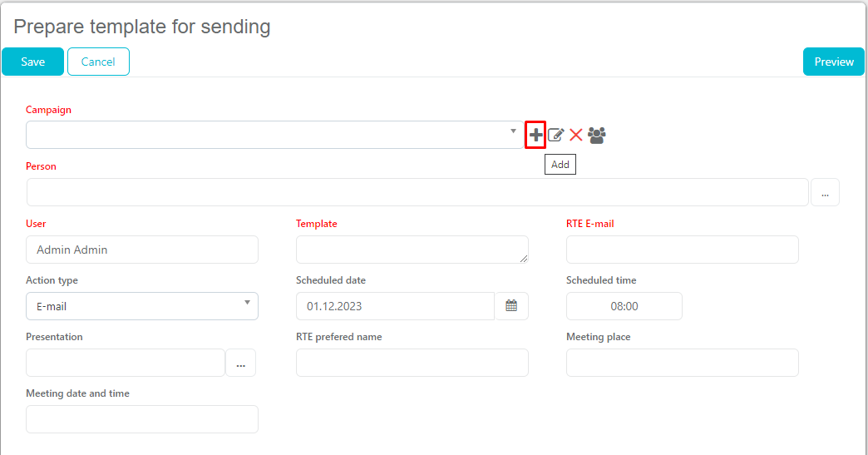
Task: Click the Scheduled time field
Action: click(x=624, y=306)
